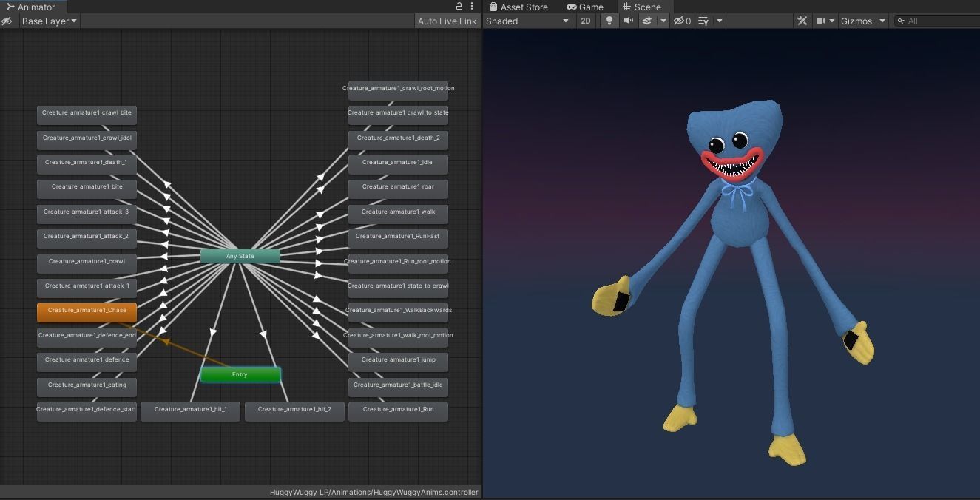The height and width of the screenshot is (500, 980).
Task: Select Creature_armature1_crawl_root_motion state
Action: tap(398, 89)
